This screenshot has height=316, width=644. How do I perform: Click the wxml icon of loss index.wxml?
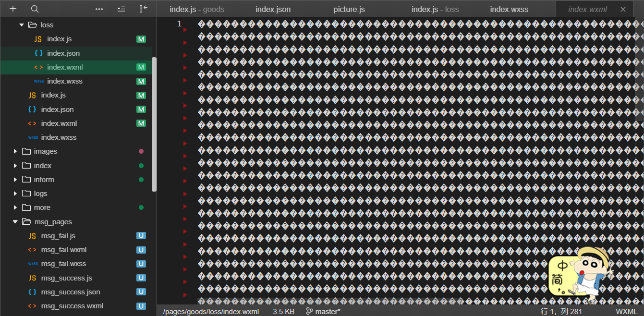click(x=38, y=67)
